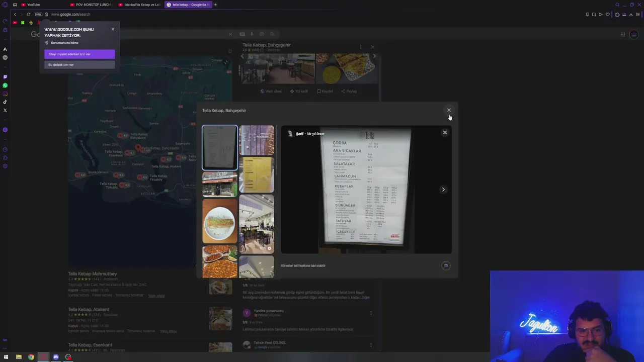Open the lahmacun pizza thumbnail
The height and width of the screenshot is (362, 644).
pos(220,261)
